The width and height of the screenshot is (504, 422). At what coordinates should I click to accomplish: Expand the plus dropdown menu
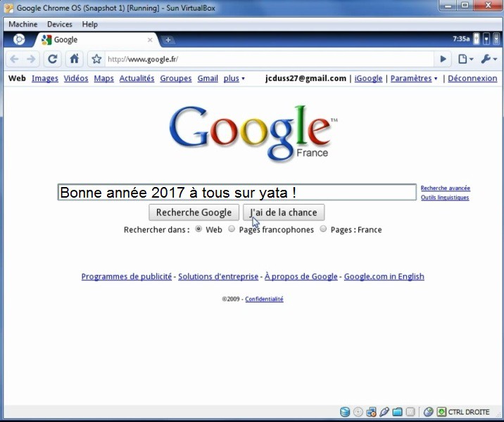pos(234,78)
